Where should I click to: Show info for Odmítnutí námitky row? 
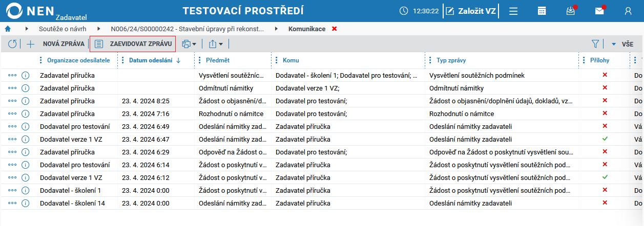point(26,88)
